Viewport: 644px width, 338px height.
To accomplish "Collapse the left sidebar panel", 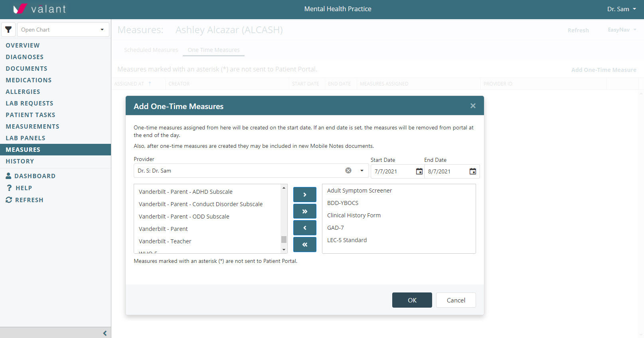I will click(105, 333).
